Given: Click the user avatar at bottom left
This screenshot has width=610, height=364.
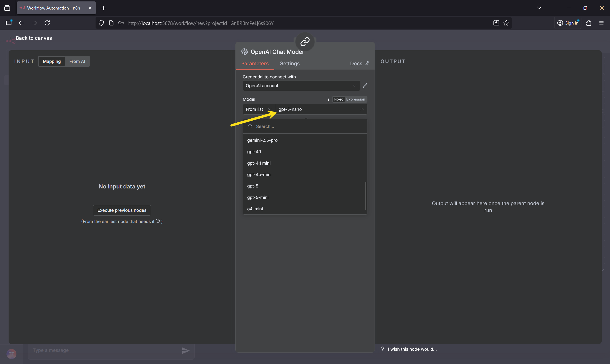Looking at the screenshot, I should tap(11, 354).
